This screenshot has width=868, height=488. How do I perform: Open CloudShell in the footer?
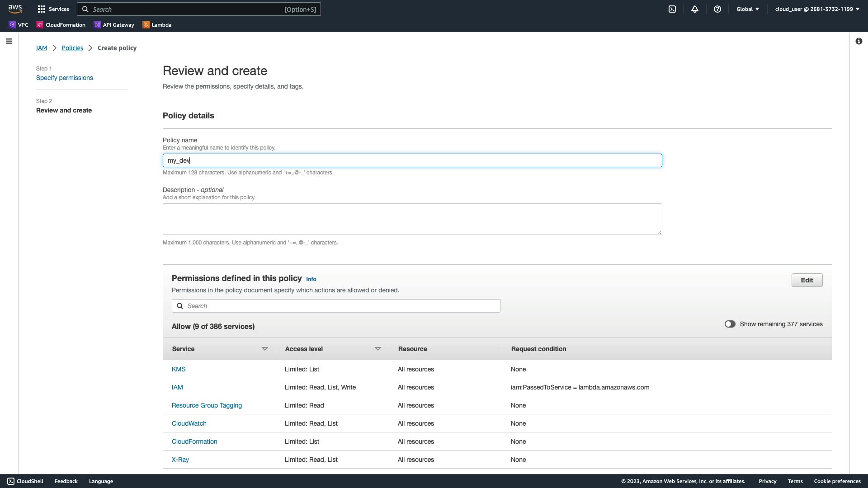coord(25,481)
